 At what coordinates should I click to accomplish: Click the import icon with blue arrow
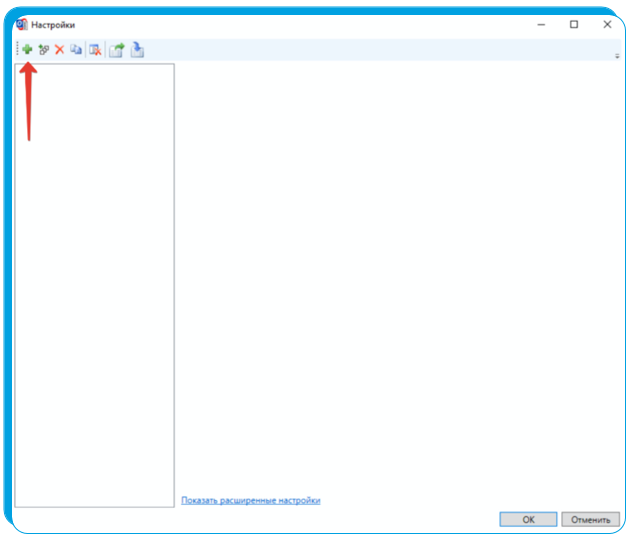pyautogui.click(x=137, y=49)
